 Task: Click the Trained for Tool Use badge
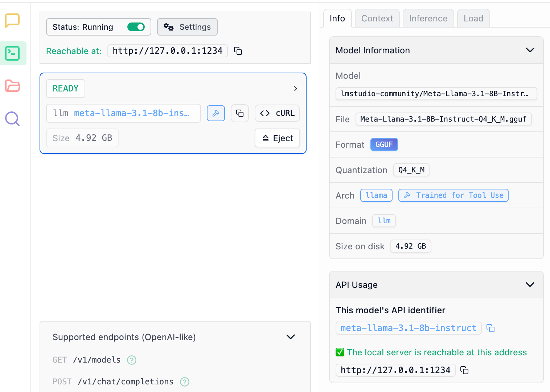pyautogui.click(x=453, y=195)
